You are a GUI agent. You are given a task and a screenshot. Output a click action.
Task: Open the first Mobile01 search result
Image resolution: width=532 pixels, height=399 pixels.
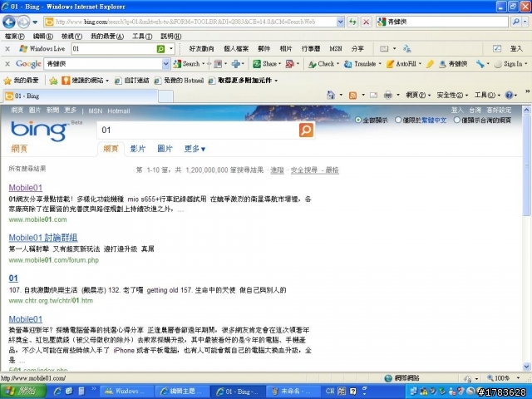coord(26,188)
